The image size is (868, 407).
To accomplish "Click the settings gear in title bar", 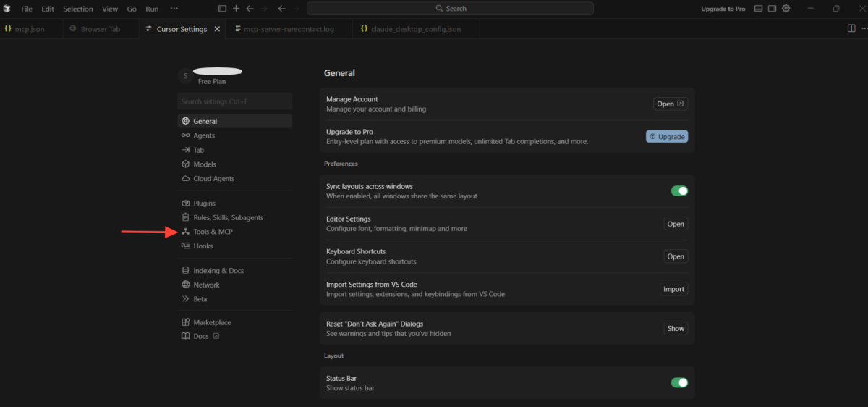I will (x=786, y=9).
